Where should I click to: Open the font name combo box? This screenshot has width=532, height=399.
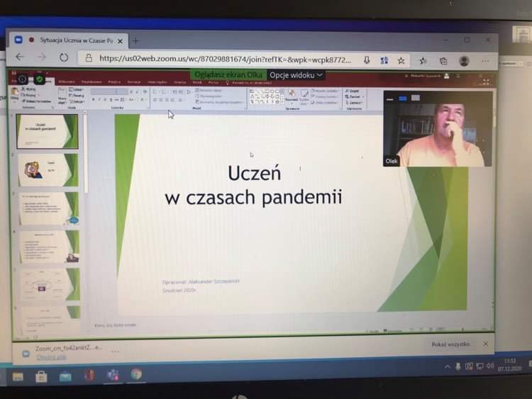click(104, 92)
